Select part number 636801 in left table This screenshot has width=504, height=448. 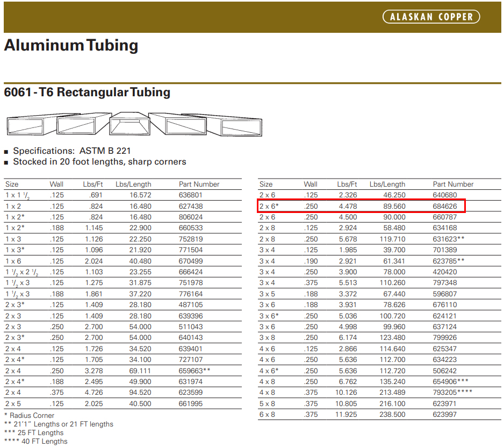pos(191,195)
